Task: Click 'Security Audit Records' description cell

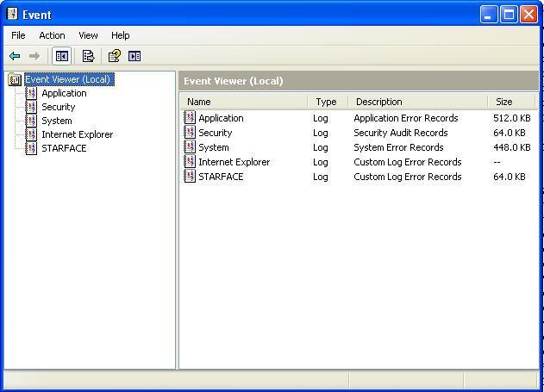Action: pos(401,133)
